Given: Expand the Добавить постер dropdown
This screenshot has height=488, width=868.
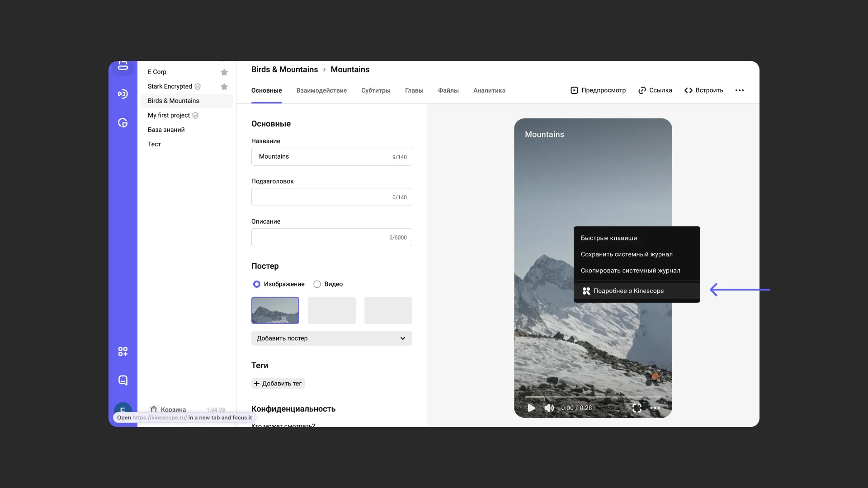Looking at the screenshot, I should (331, 338).
